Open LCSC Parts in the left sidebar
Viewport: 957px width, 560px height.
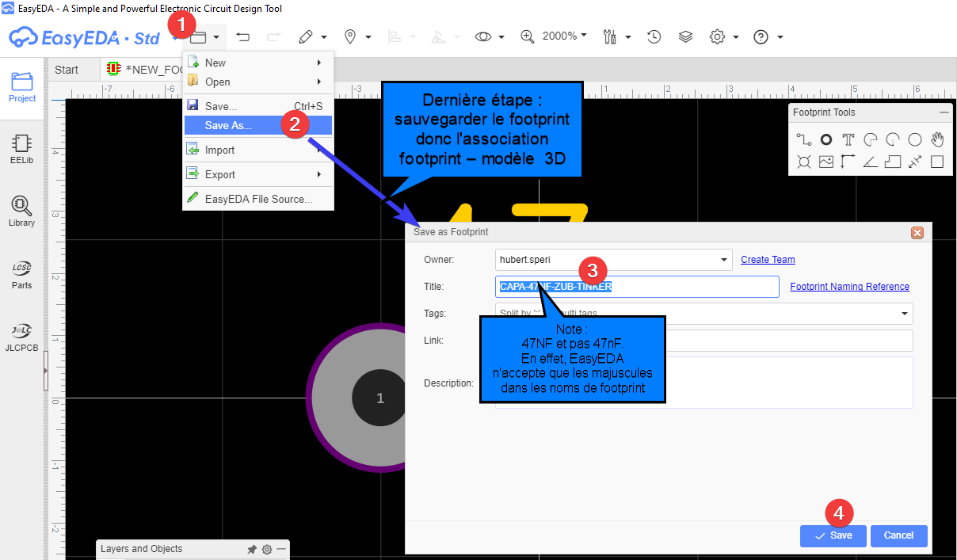pyautogui.click(x=22, y=273)
